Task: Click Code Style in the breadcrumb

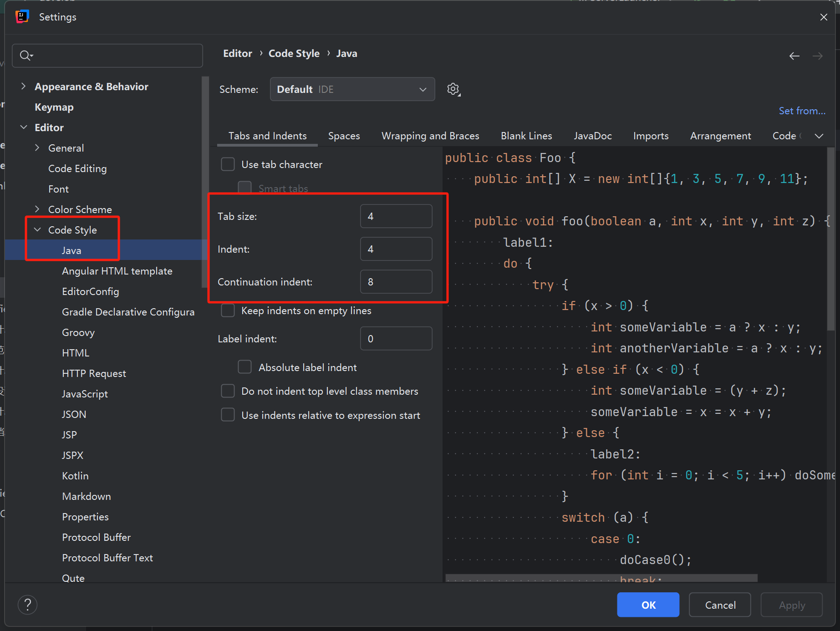Action: (x=294, y=53)
